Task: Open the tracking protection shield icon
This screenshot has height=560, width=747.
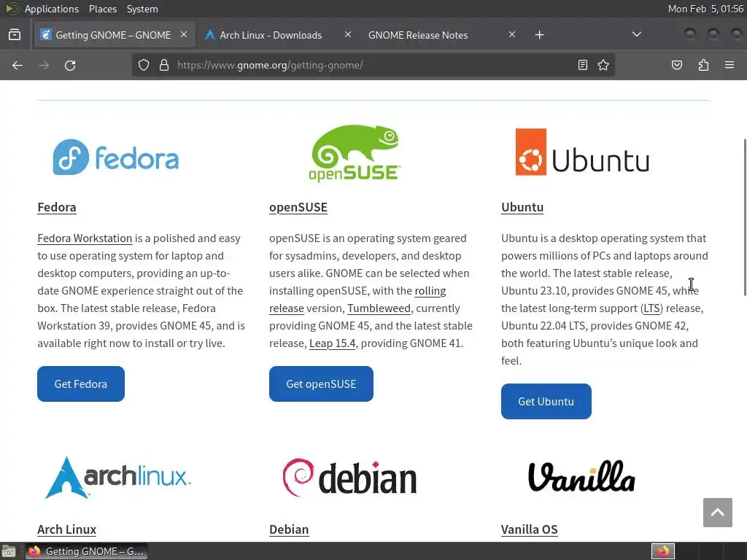Action: point(144,65)
